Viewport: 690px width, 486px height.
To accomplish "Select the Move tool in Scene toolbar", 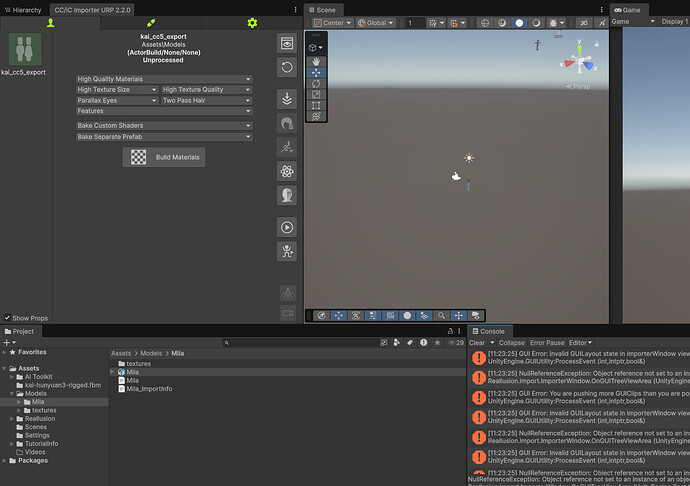I will (x=316, y=73).
